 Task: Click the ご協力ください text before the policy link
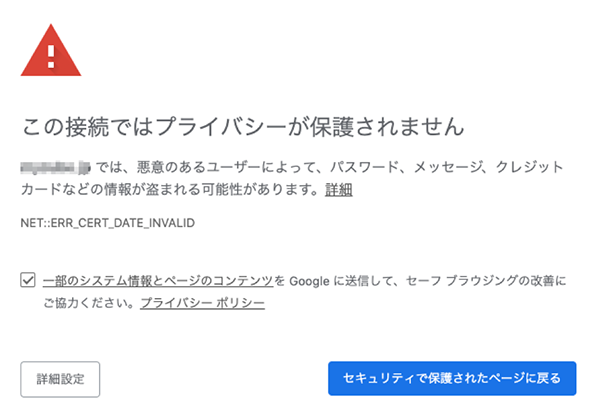tap(86, 302)
